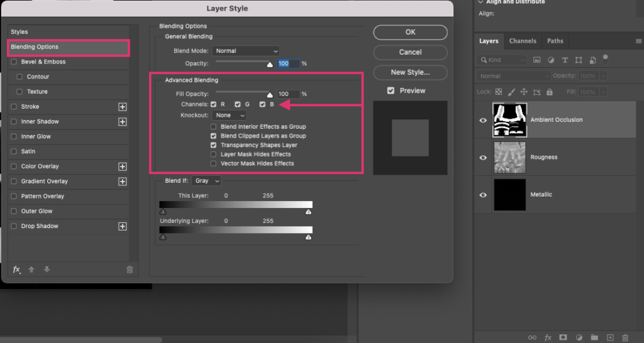Switch to the Paths tab
This screenshot has height=343, width=644.
point(555,41)
